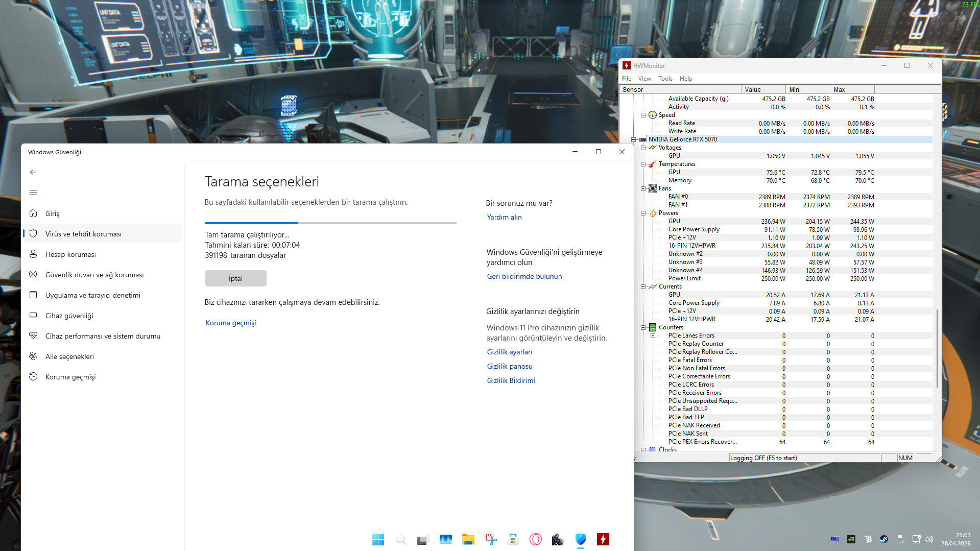
Task: Expand the PCIe Lanes Errors node
Action: tap(653, 336)
